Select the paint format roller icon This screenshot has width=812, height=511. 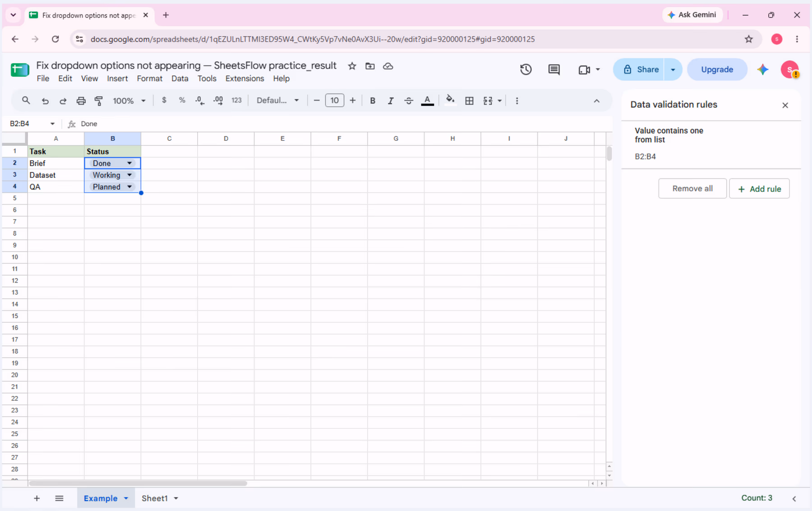point(99,101)
